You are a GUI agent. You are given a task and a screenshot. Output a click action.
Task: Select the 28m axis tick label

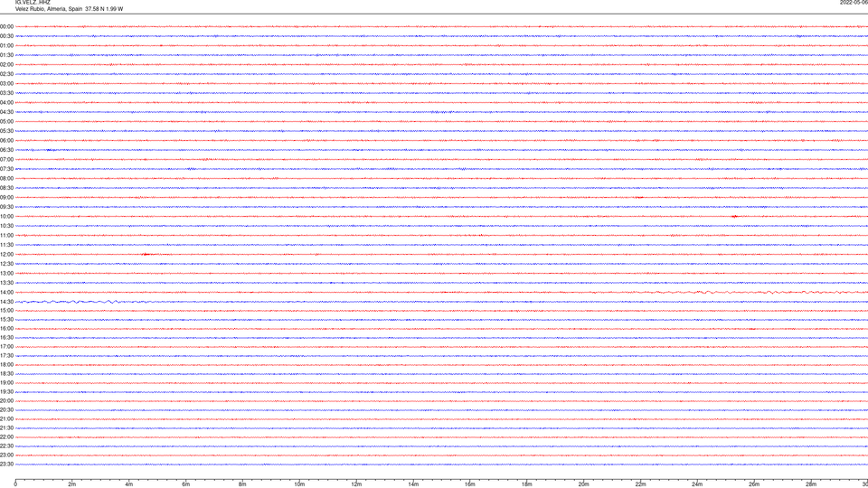(811, 484)
